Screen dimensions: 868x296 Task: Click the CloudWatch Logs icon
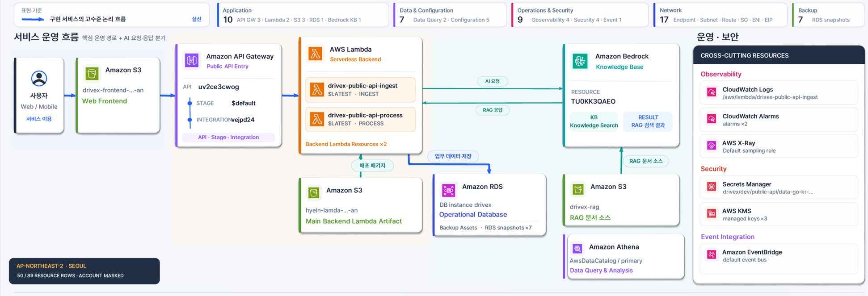point(712,92)
